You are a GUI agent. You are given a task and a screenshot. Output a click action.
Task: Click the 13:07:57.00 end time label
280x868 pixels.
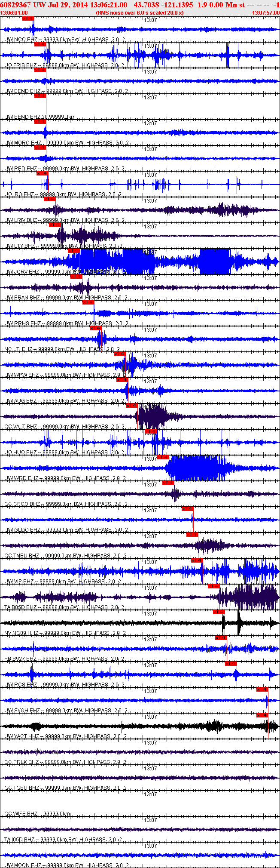pos(266,13)
